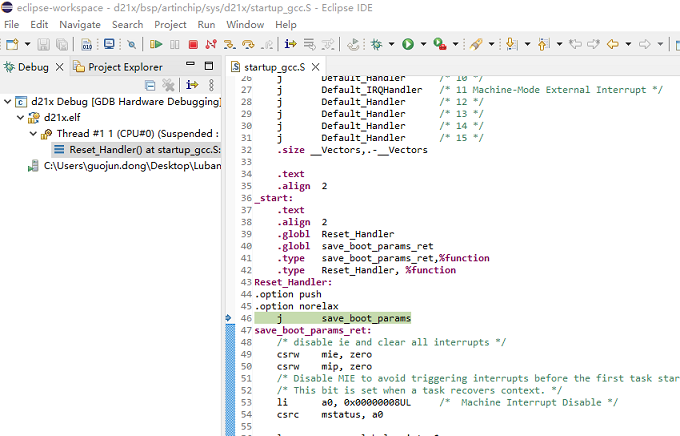
Task: Collapse the Thread #1 tree node
Action: click(32, 134)
